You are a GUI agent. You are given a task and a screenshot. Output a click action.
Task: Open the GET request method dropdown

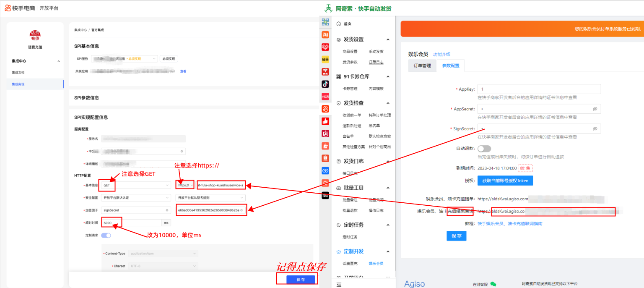click(x=135, y=185)
